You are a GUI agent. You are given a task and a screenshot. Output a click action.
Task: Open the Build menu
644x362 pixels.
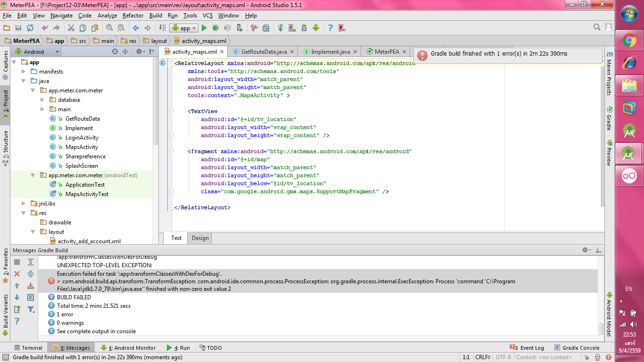[x=156, y=16]
